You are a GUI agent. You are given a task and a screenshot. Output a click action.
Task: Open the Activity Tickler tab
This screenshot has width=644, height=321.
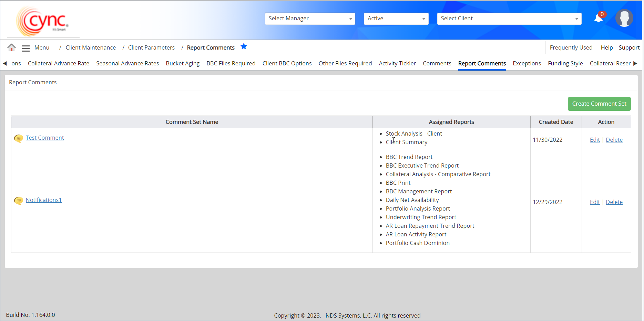[397, 63]
